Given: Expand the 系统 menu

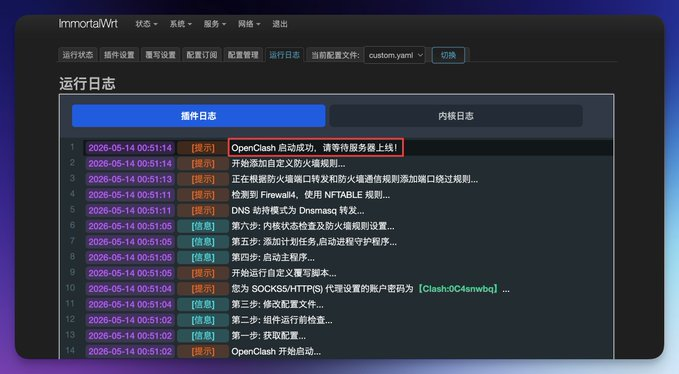Looking at the screenshot, I should (x=181, y=24).
